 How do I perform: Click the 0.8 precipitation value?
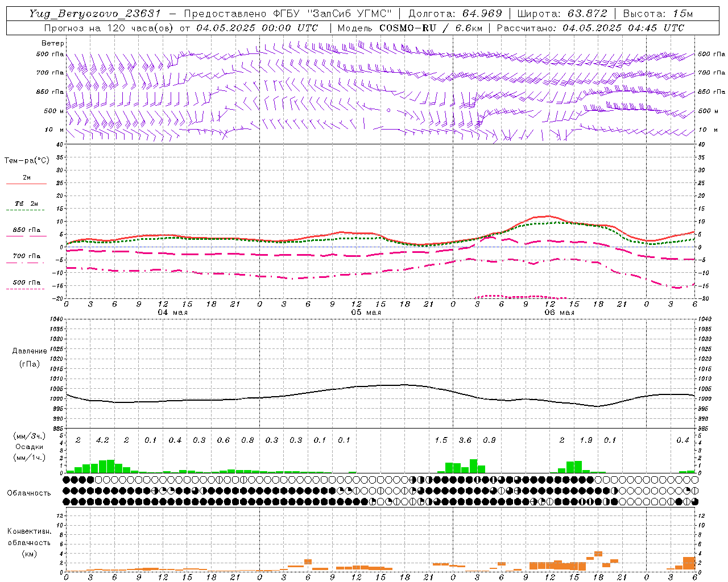pyautogui.click(x=247, y=440)
